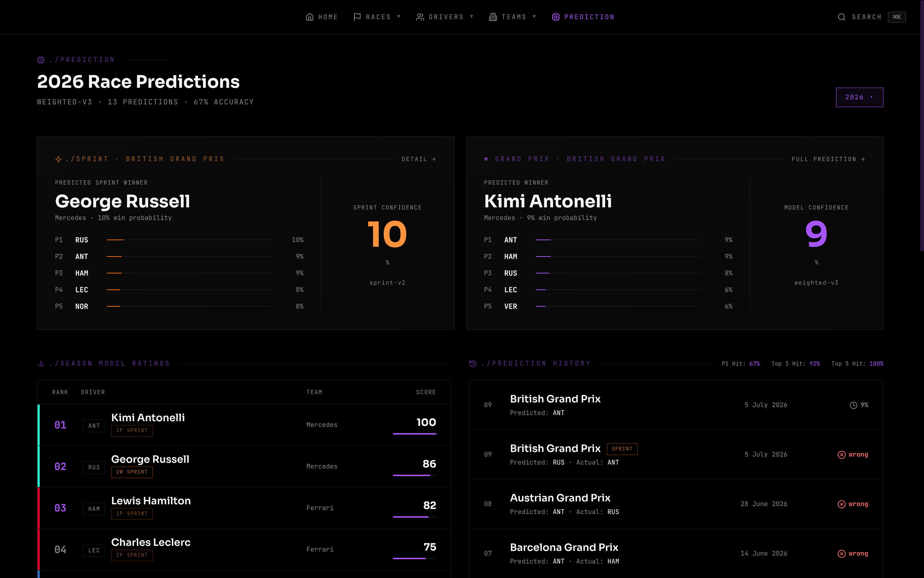Click the 2W SPRINT tag under George Russell

132,472
